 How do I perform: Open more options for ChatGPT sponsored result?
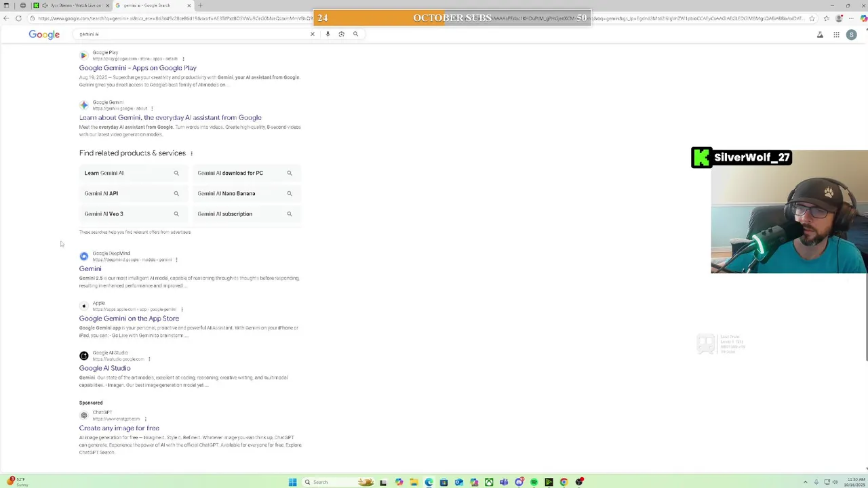[145, 419]
